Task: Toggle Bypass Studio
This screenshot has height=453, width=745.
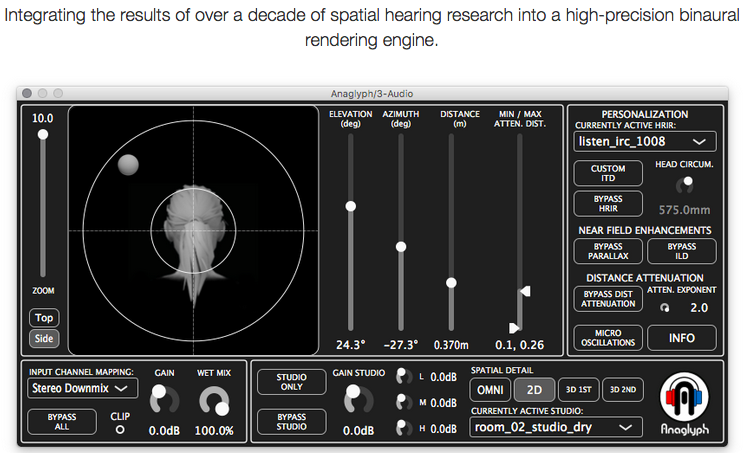Action: [x=292, y=422]
